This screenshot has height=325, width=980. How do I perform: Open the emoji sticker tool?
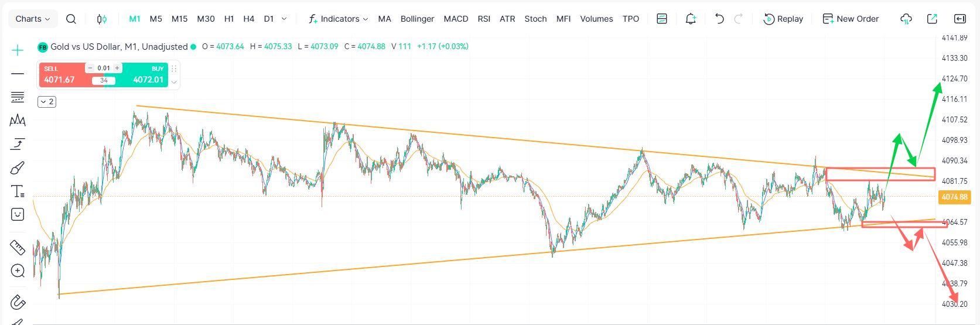18,214
